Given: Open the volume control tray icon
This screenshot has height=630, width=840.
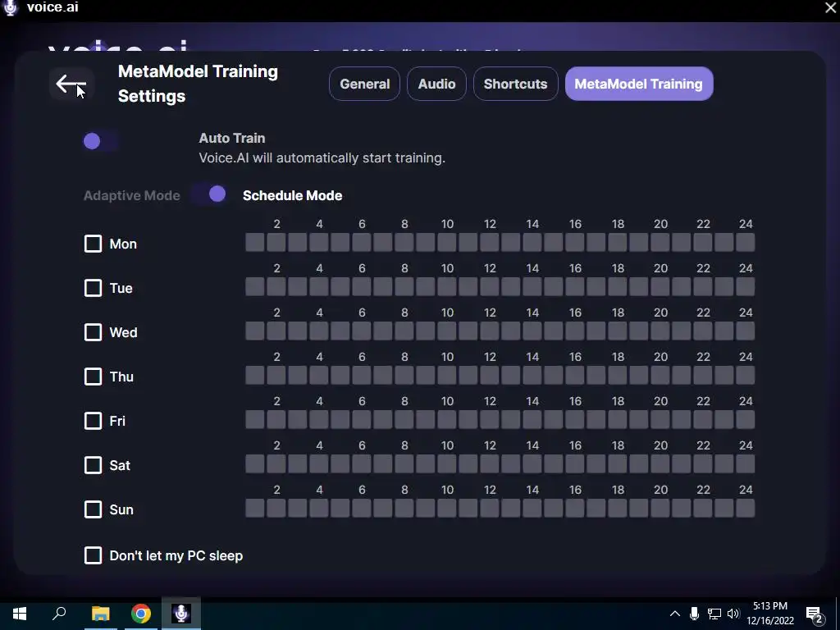Looking at the screenshot, I should pos(733,614).
